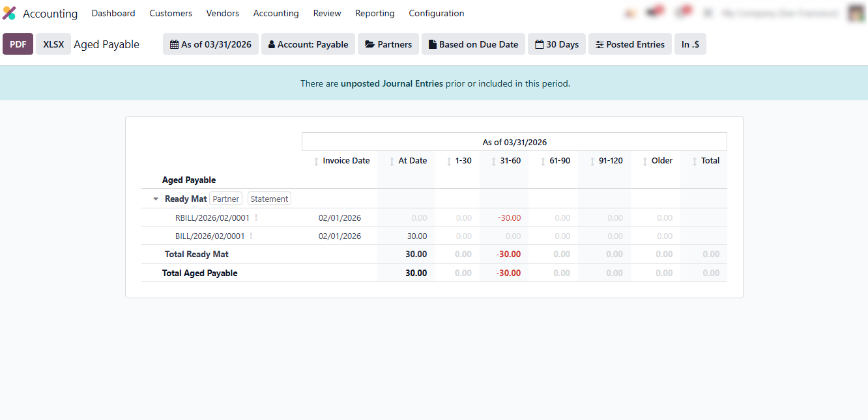Viewport: 868px width, 420px height.
Task: Sort by the At Date column arrows
Action: coord(392,161)
